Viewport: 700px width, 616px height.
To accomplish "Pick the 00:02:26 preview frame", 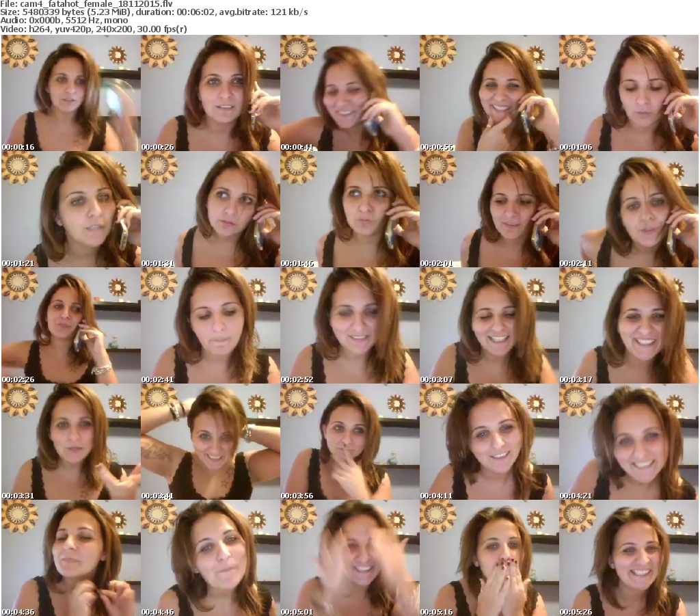I will click(x=71, y=325).
